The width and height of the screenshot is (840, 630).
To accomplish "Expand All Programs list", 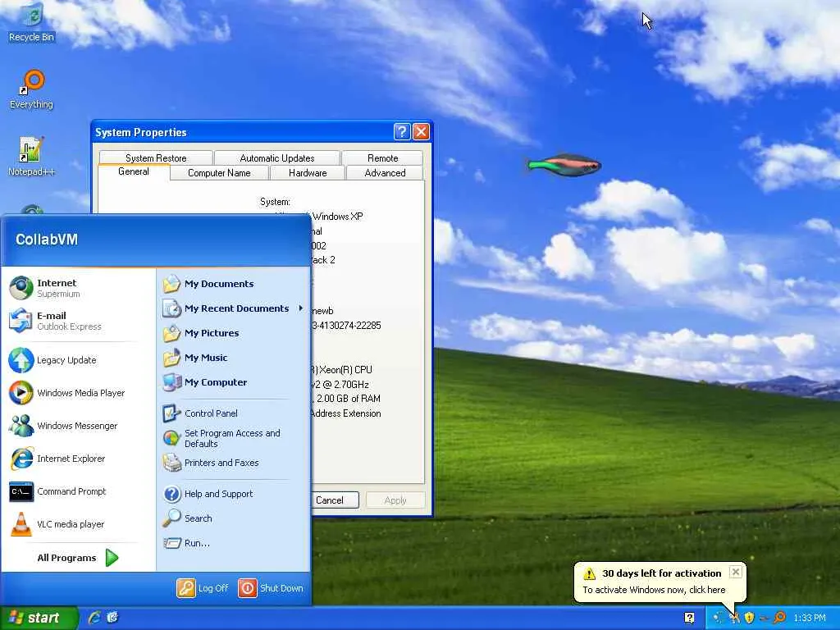I will [78, 558].
